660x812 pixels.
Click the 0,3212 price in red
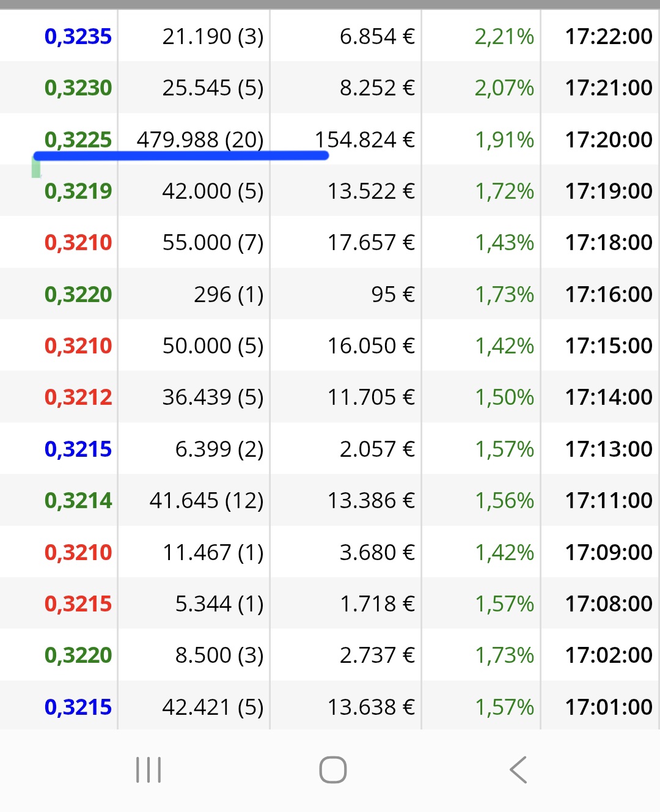pos(78,397)
